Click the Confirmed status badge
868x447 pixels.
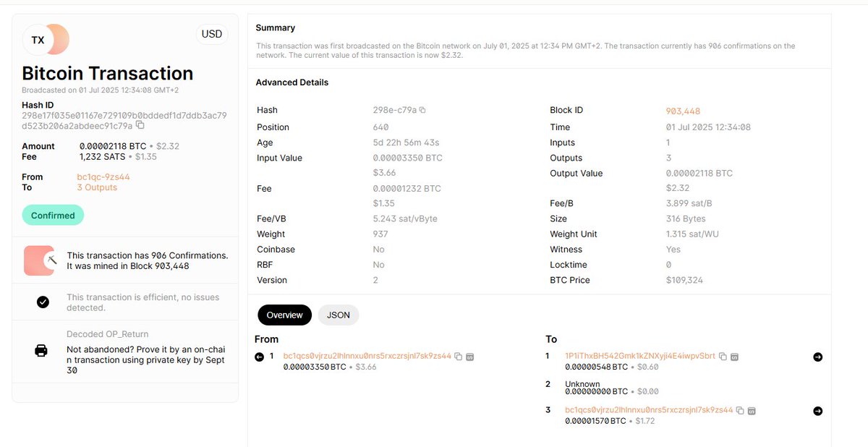(53, 216)
